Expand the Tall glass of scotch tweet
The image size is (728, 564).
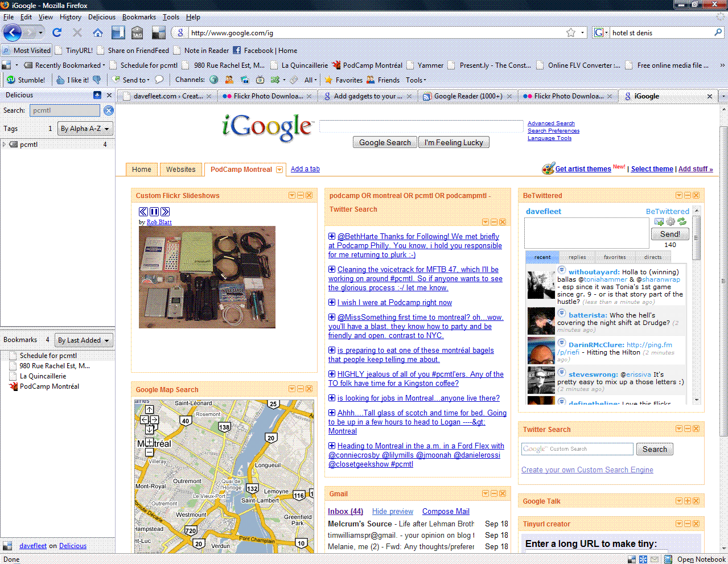click(332, 413)
